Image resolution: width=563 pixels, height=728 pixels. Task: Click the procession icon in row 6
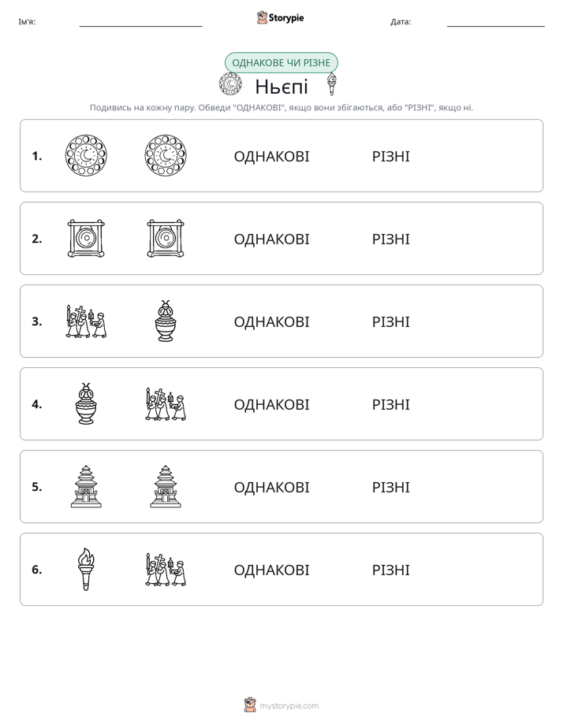pos(166,569)
